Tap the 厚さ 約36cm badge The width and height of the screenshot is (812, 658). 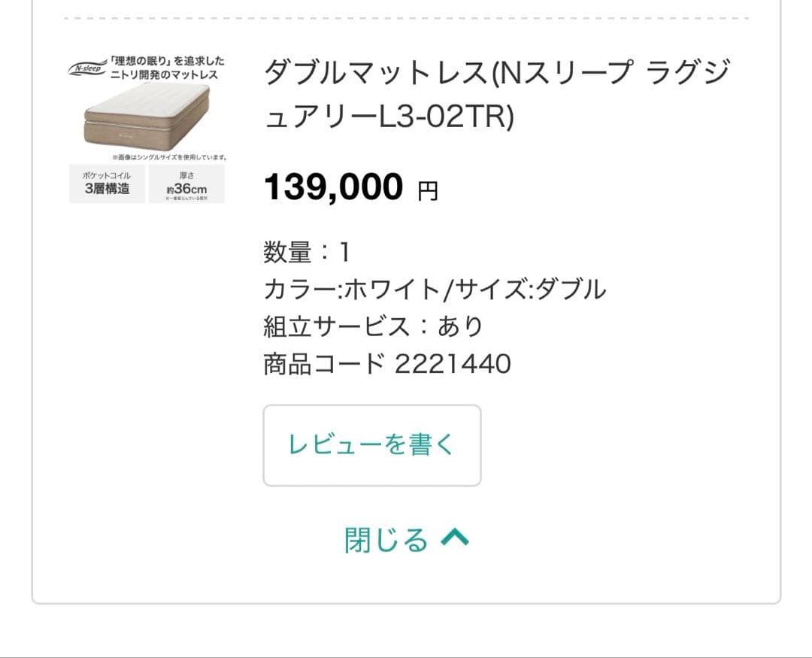(186, 184)
